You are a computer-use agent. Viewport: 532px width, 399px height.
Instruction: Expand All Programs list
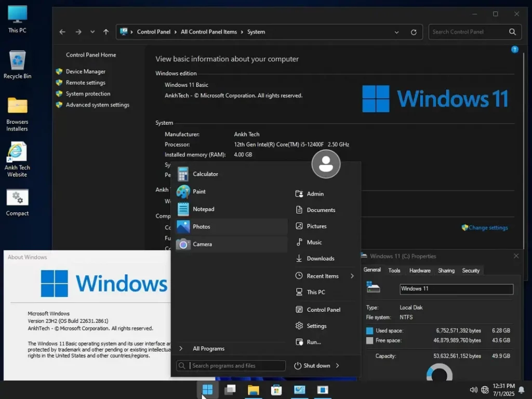click(x=208, y=349)
